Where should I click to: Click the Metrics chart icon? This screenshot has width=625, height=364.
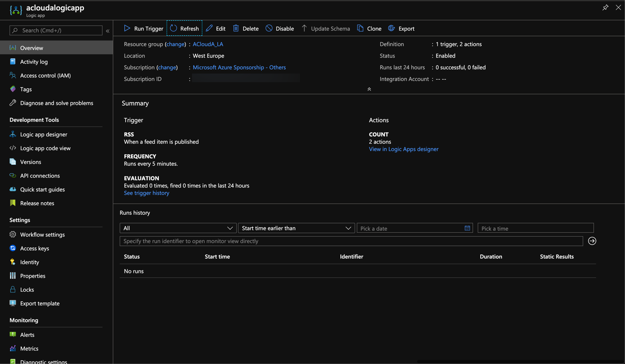pyautogui.click(x=13, y=349)
